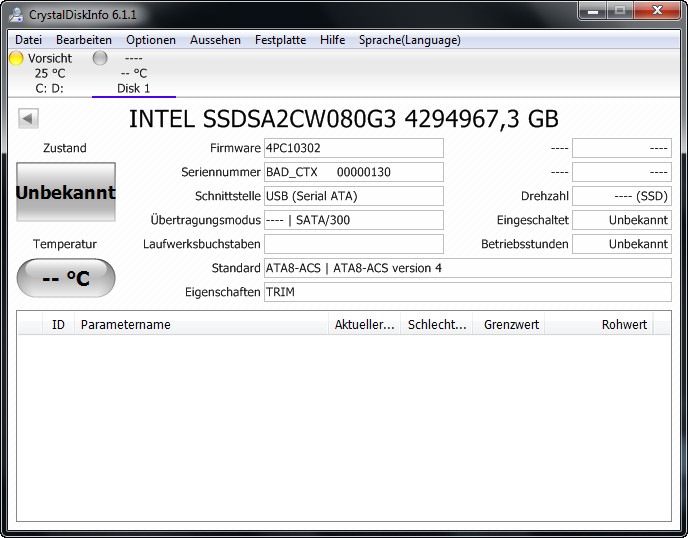Minimize the CrystalDiskInfo window
Screen dimensions: 688x538
click(x=593, y=11)
